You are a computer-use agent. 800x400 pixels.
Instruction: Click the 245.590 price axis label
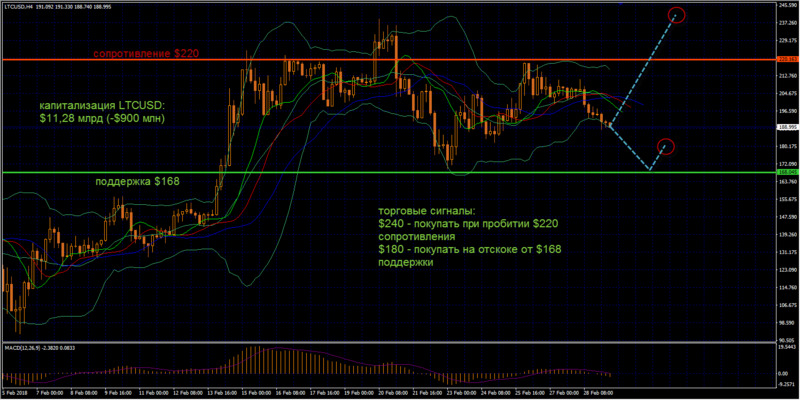[x=788, y=6]
